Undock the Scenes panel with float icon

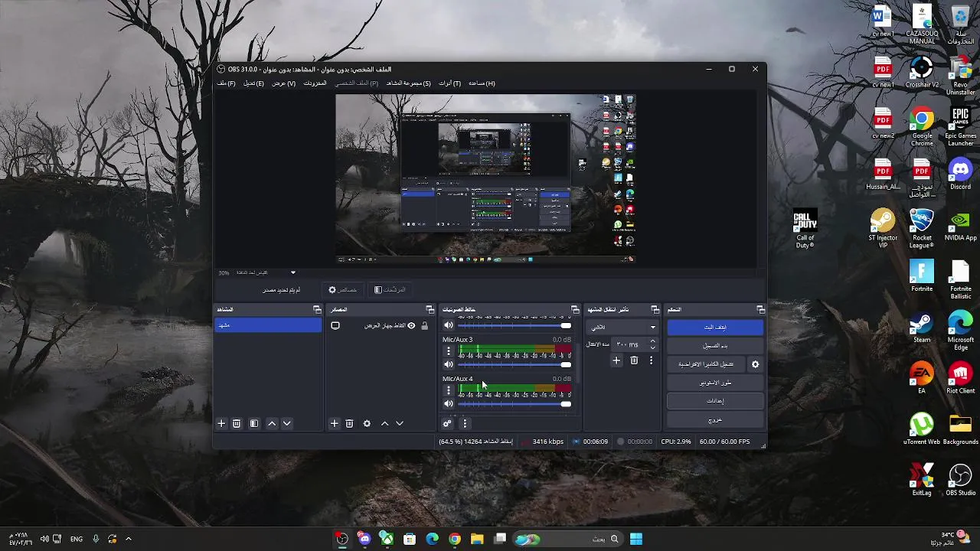[317, 309]
